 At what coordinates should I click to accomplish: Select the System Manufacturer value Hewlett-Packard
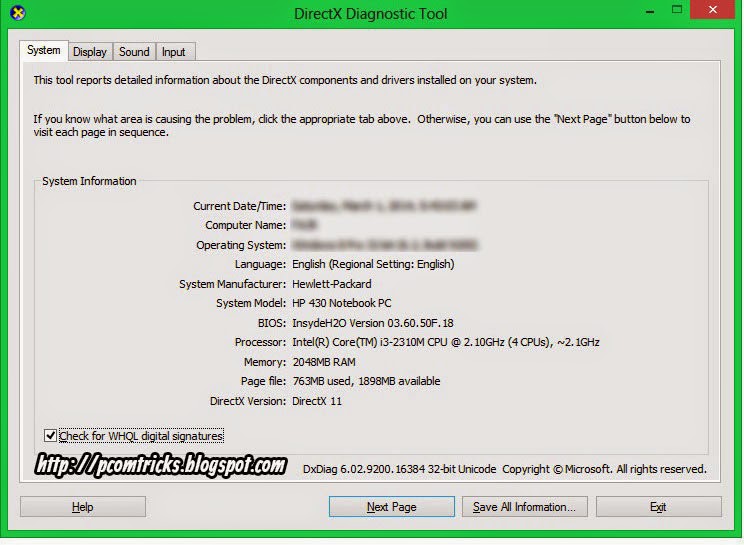pyautogui.click(x=332, y=284)
